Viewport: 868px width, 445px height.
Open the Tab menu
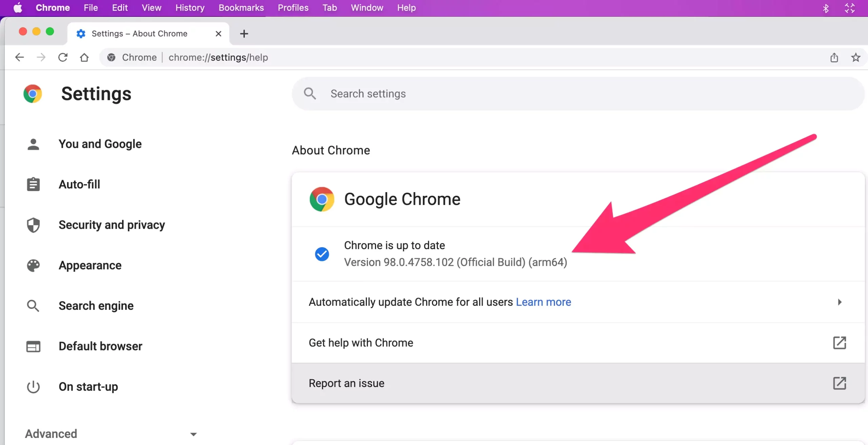[330, 8]
